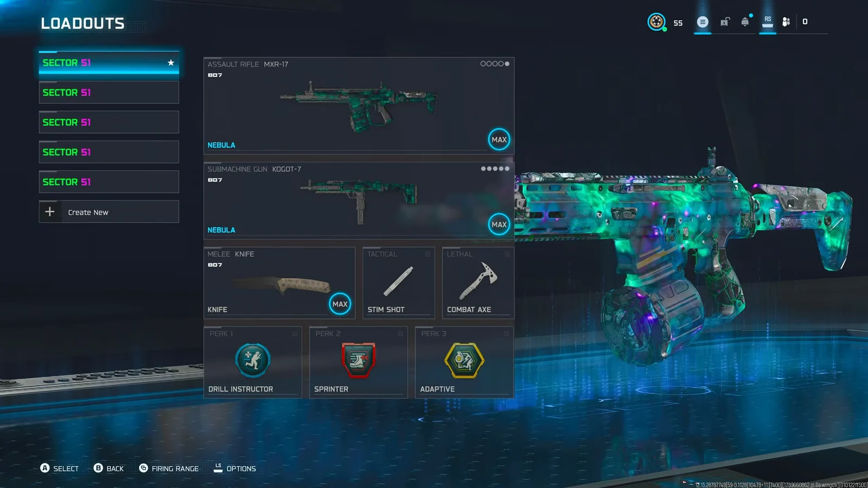Select the second SECTOR 51 loadout
This screenshot has height=488, width=868.
click(109, 93)
